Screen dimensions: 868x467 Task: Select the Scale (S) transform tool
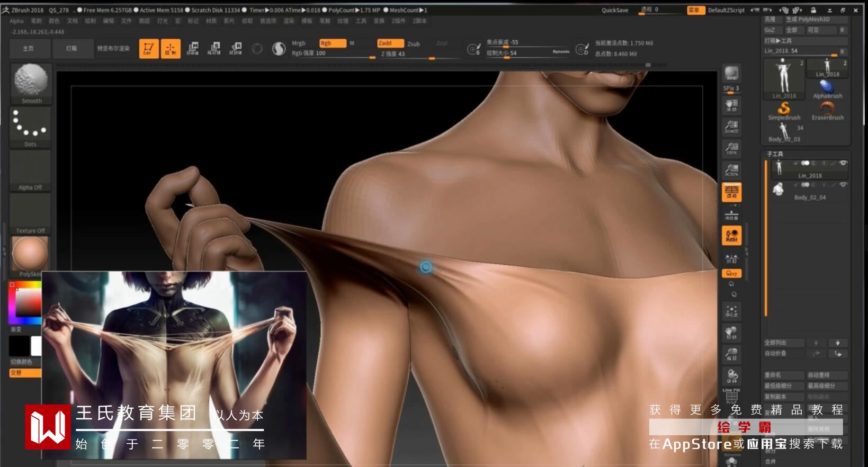(214, 49)
